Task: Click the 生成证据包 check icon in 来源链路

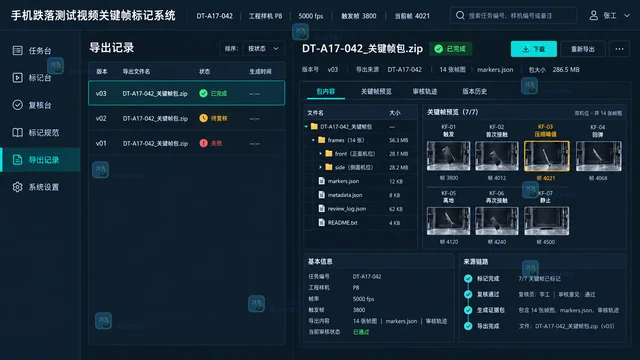Action: click(468, 310)
